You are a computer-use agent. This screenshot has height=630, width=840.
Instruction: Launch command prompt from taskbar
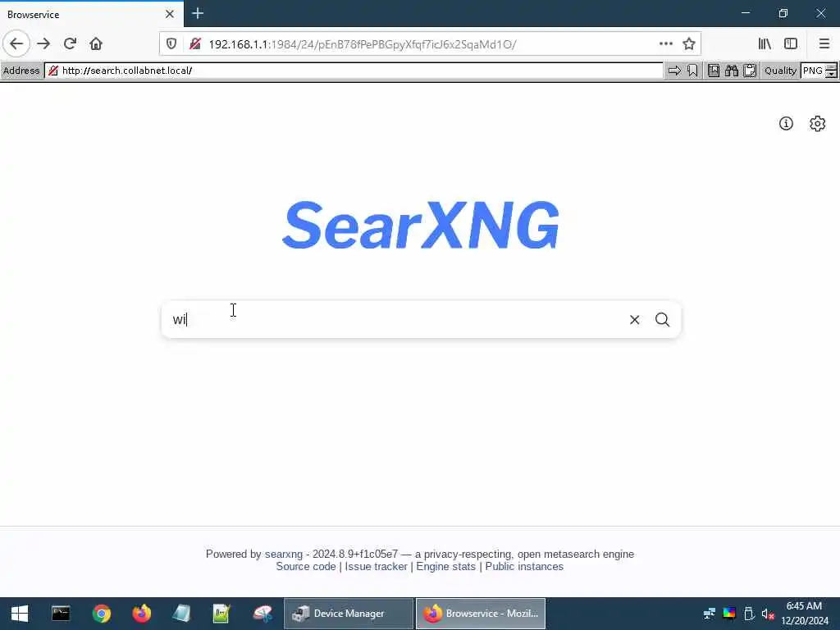click(61, 614)
